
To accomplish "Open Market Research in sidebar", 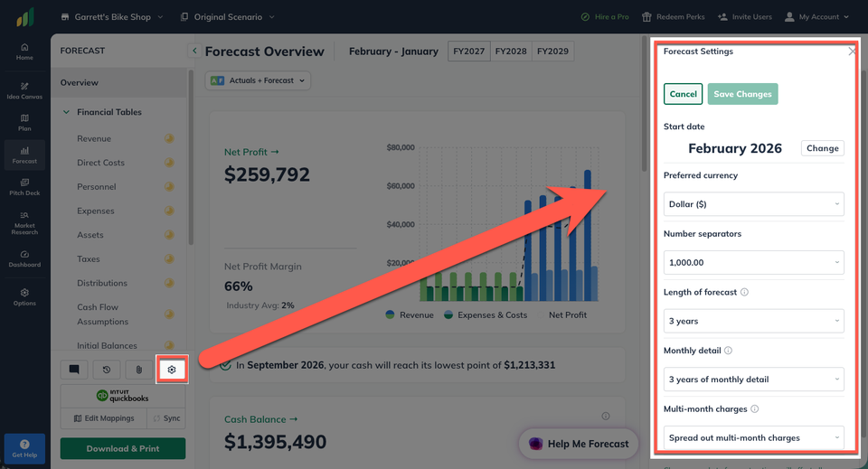I will 24,222.
